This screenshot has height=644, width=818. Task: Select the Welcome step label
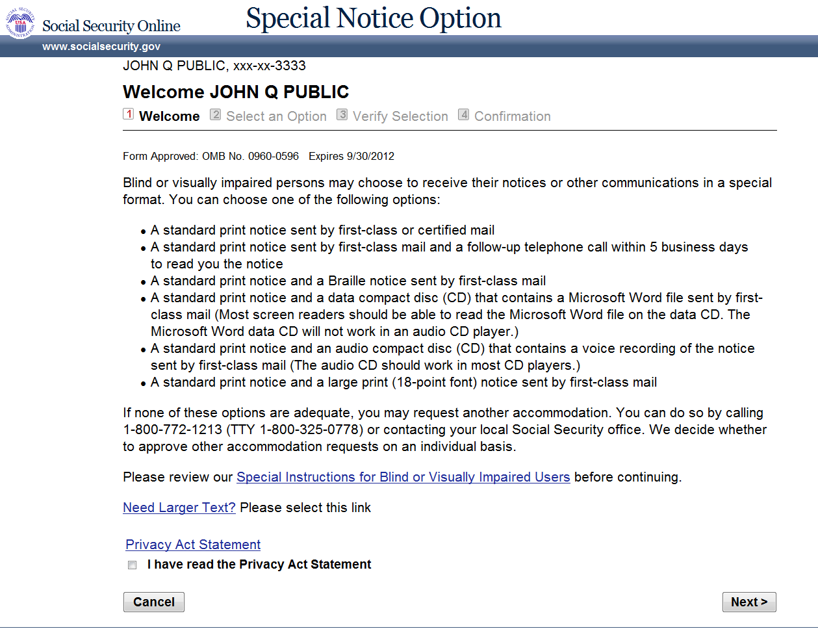coord(169,116)
